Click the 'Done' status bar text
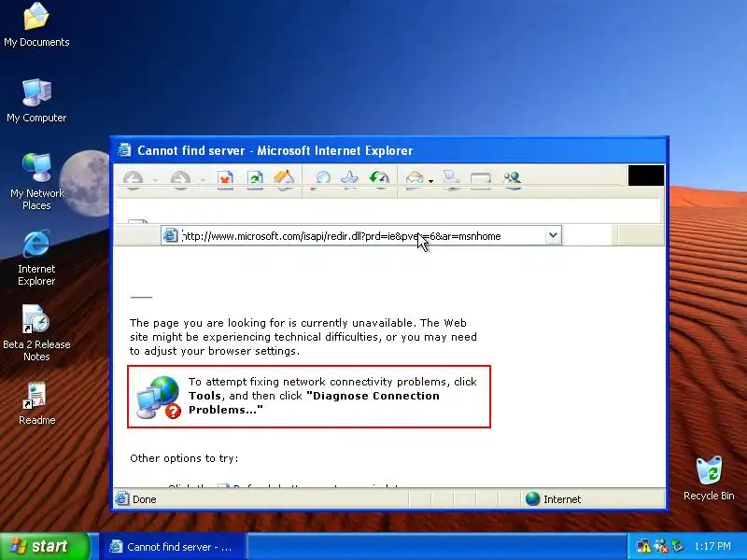The height and width of the screenshot is (560, 747). [145, 499]
